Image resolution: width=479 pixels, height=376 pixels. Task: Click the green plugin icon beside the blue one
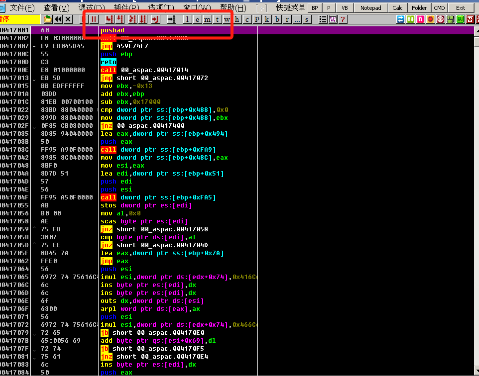tap(410, 19)
